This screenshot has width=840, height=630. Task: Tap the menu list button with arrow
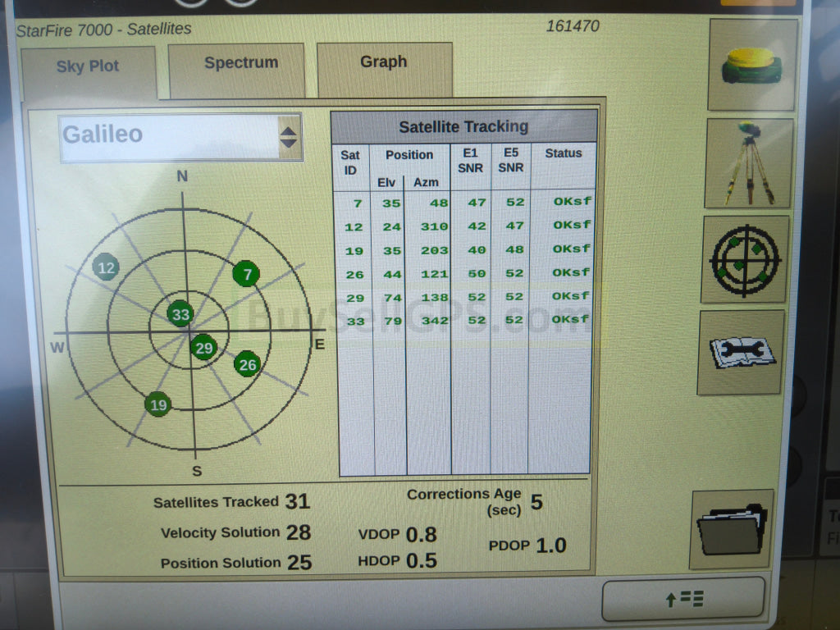(683, 599)
